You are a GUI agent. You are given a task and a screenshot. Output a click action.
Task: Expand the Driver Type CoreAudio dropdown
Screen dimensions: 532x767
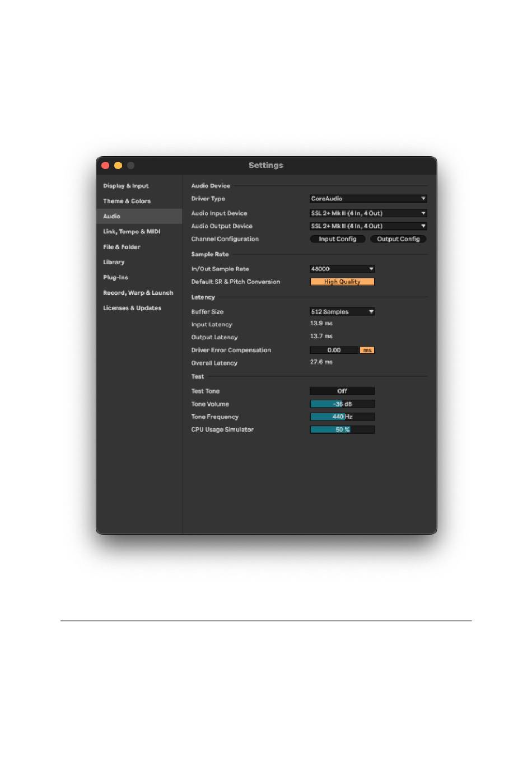(x=368, y=199)
